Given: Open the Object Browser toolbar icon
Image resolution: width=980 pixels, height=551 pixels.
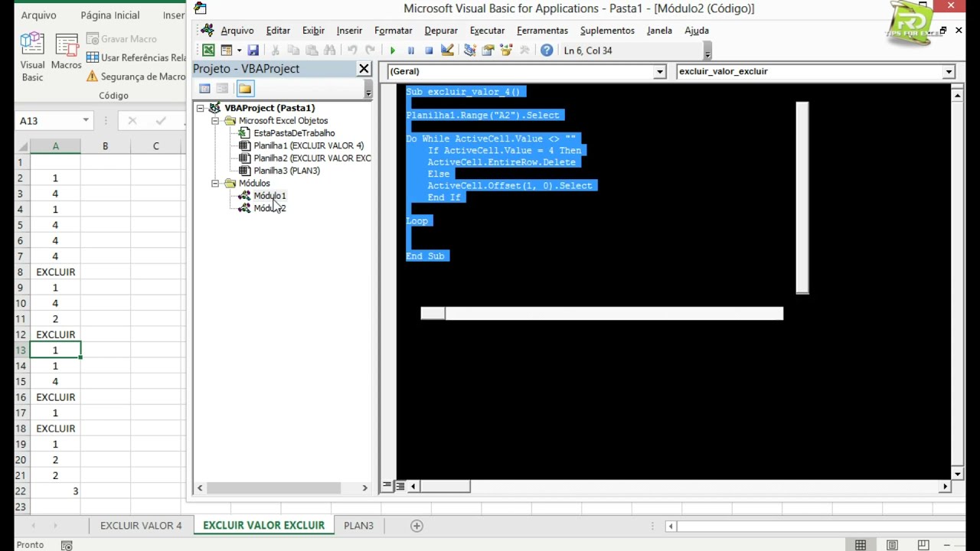Looking at the screenshot, I should (506, 51).
